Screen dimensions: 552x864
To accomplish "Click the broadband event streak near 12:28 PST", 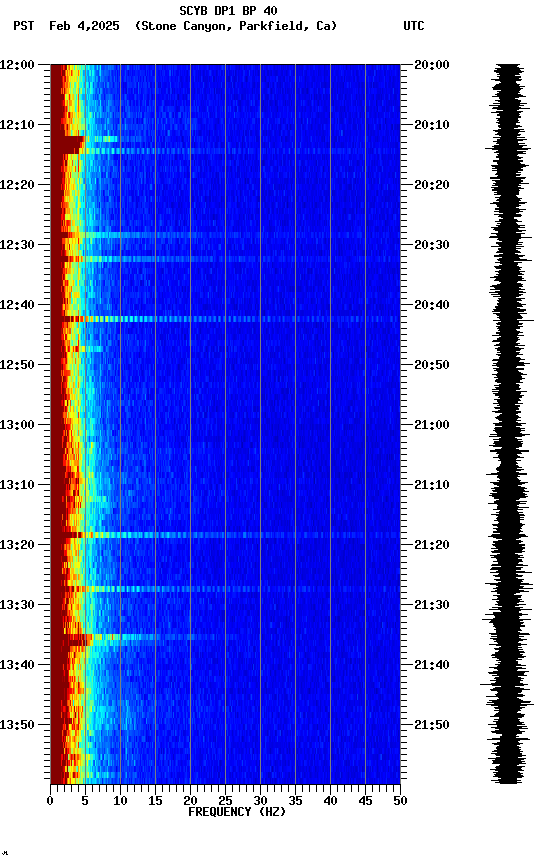I will pyautogui.click(x=225, y=235).
